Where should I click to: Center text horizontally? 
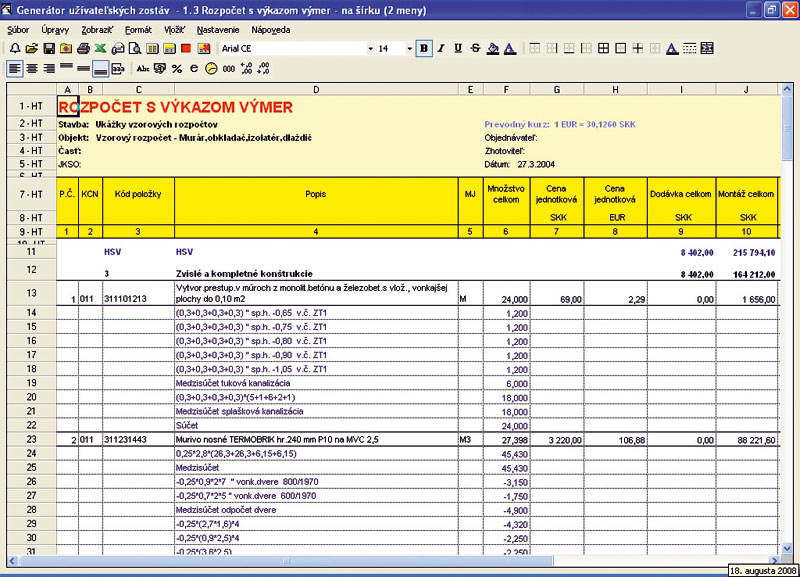tap(32, 68)
